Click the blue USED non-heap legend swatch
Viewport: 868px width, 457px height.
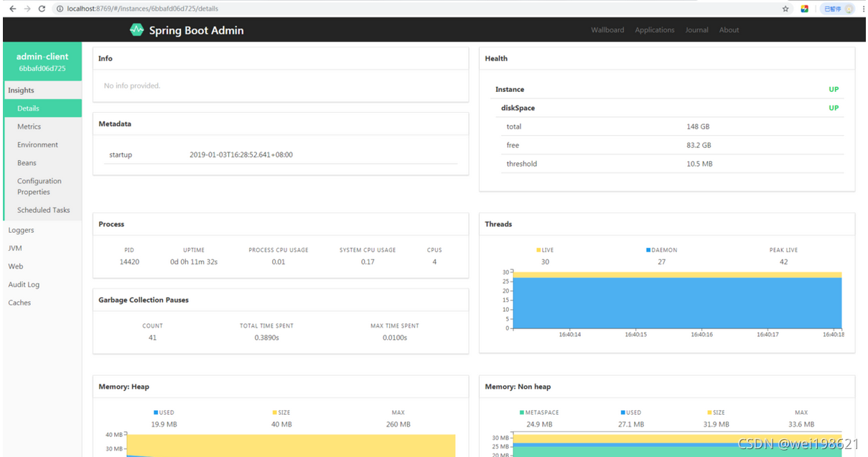623,412
